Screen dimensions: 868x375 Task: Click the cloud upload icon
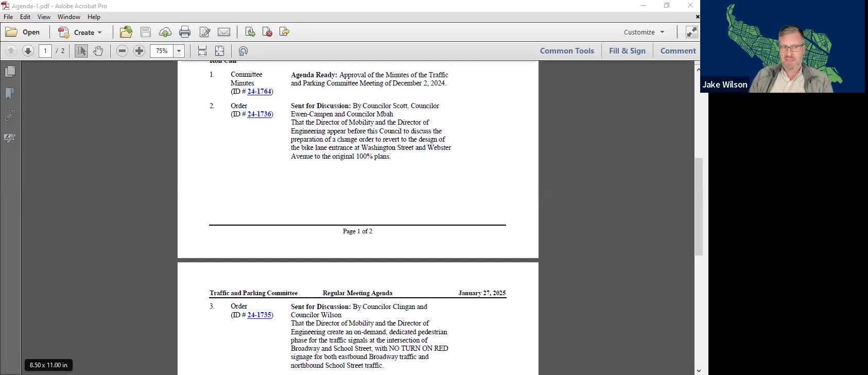pos(165,32)
